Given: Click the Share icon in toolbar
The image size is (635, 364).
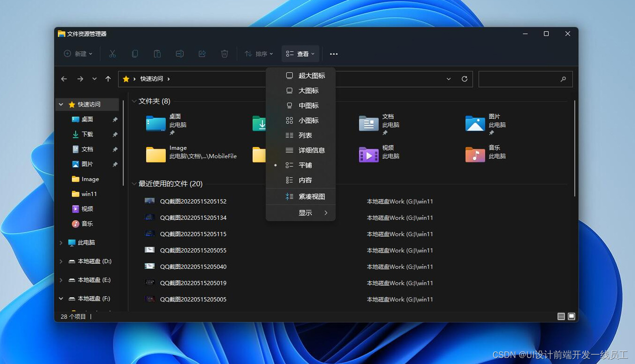Looking at the screenshot, I should (202, 54).
